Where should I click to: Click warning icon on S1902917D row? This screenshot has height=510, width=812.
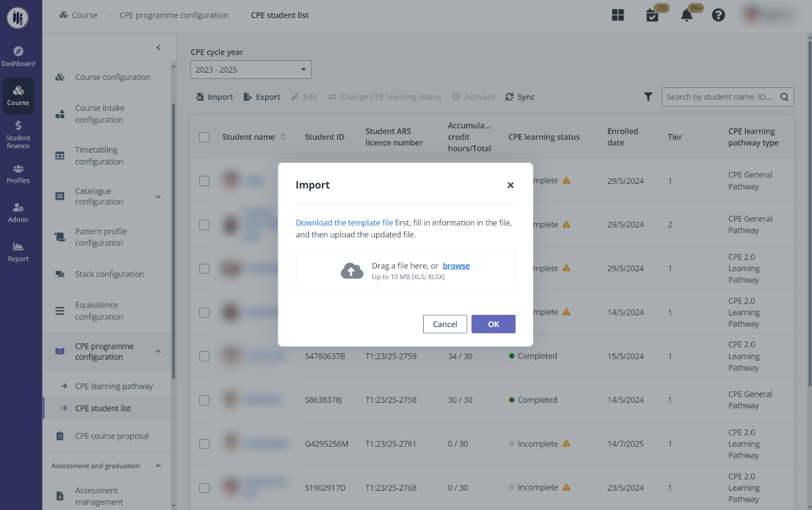click(x=566, y=487)
